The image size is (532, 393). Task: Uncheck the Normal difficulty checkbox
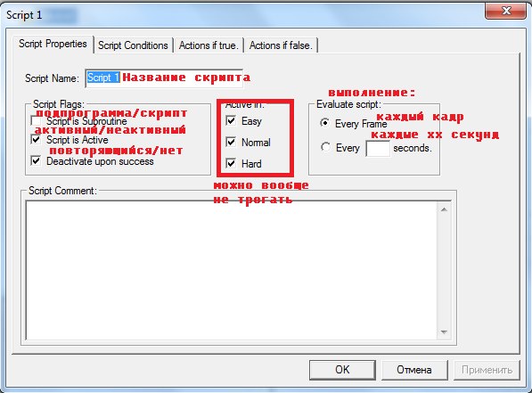231,142
